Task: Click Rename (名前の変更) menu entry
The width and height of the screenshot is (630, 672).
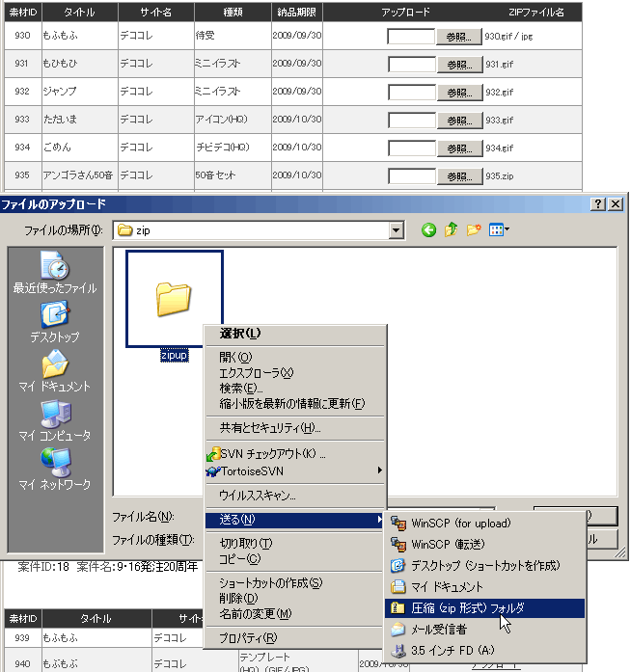Action: point(255,614)
